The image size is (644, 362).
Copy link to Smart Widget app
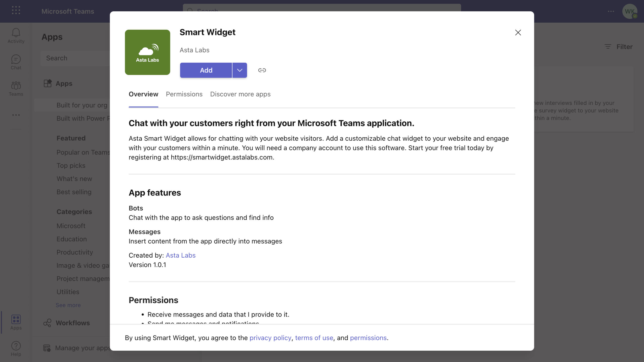pyautogui.click(x=262, y=70)
